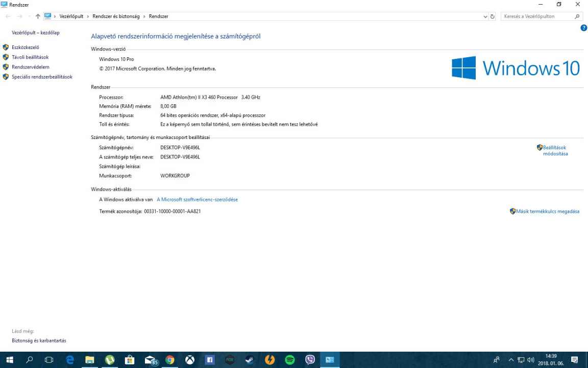Show hidden system tray icons
Image resolution: width=588 pixels, height=368 pixels.
pyautogui.click(x=511, y=360)
